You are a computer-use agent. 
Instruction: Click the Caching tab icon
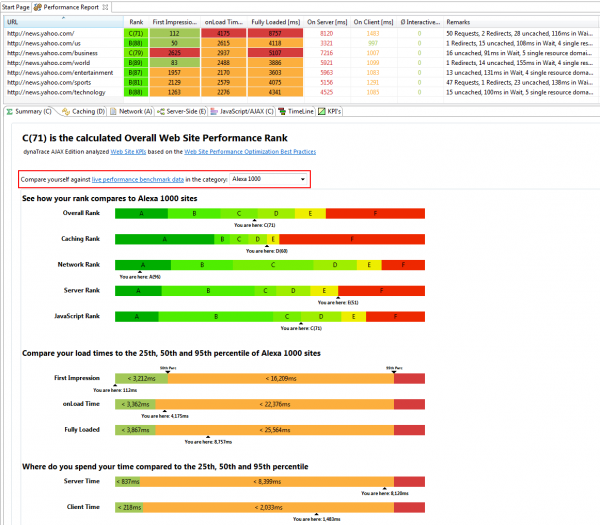[x=66, y=111]
